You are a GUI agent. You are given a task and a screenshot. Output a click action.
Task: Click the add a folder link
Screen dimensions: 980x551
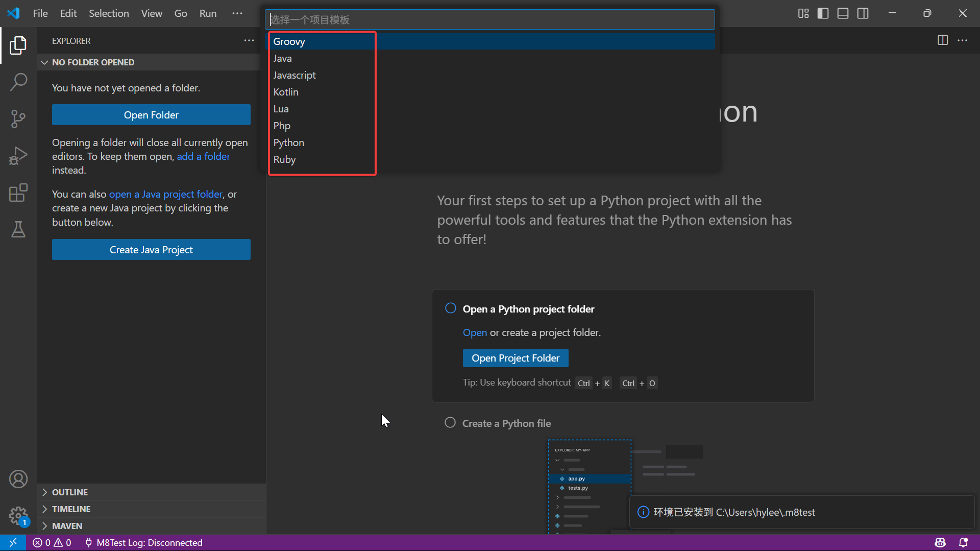tap(203, 156)
